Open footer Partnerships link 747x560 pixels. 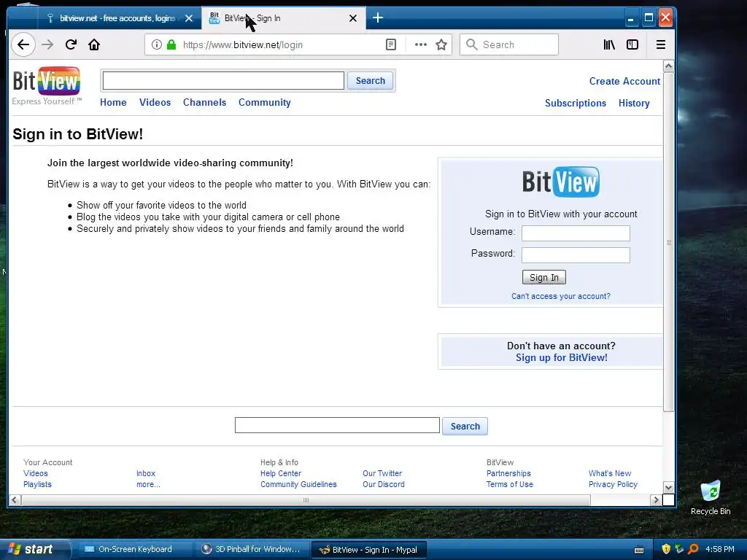pyautogui.click(x=508, y=473)
